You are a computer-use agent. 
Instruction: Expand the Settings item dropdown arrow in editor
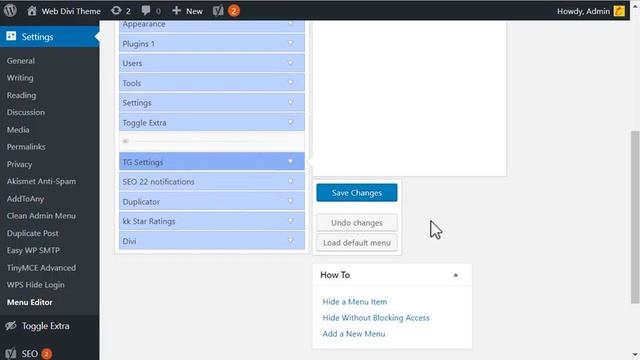pos(290,102)
